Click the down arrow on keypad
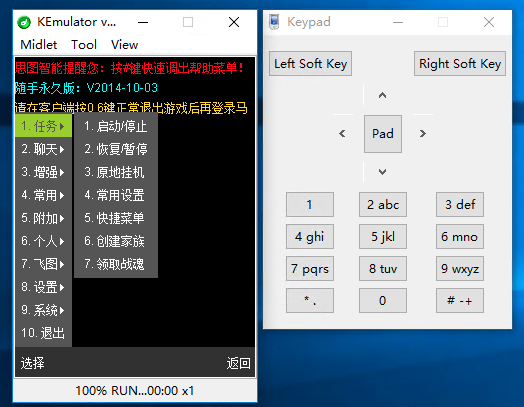 383,172
